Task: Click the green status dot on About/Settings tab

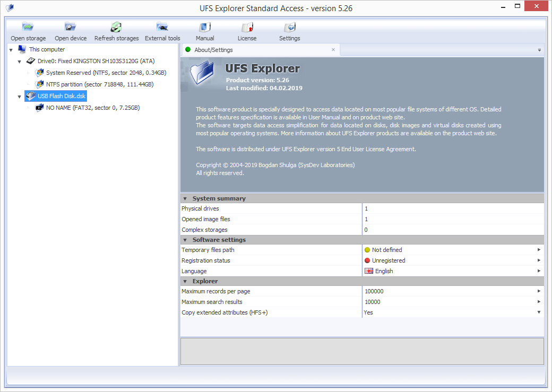Action: click(x=188, y=50)
